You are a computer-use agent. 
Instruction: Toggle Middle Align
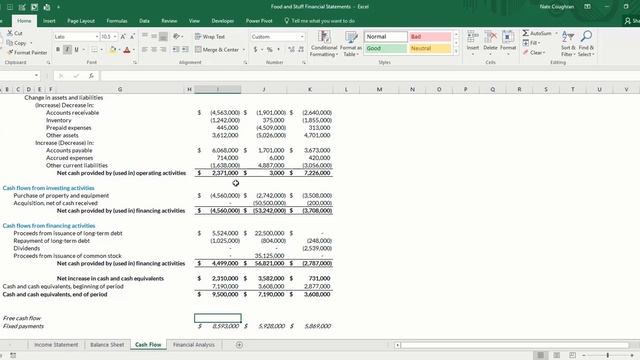154,37
